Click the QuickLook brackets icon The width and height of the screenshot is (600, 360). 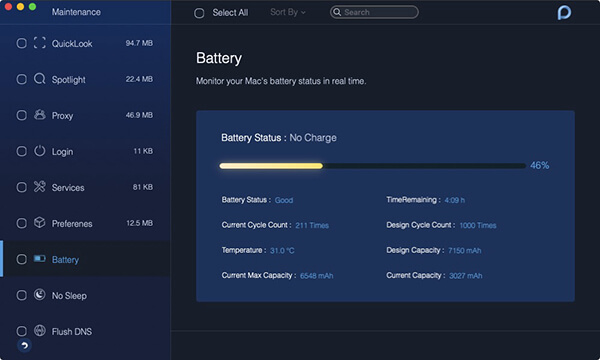[x=39, y=43]
